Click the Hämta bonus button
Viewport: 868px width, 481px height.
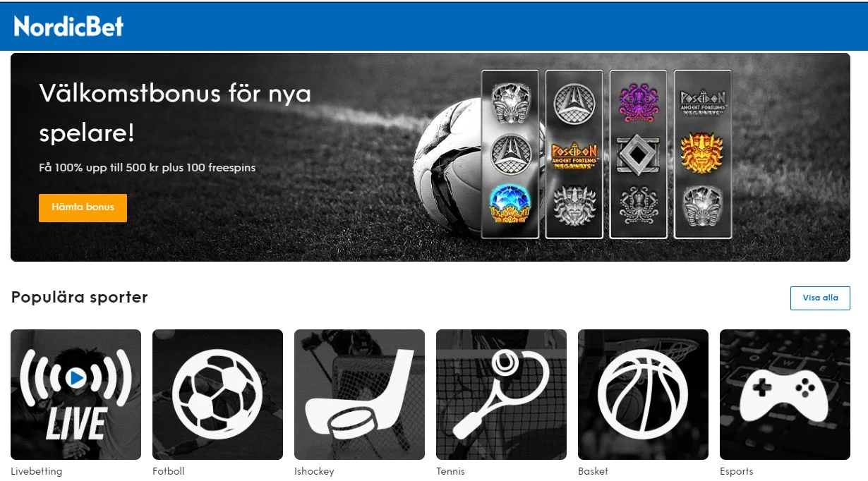pos(83,208)
